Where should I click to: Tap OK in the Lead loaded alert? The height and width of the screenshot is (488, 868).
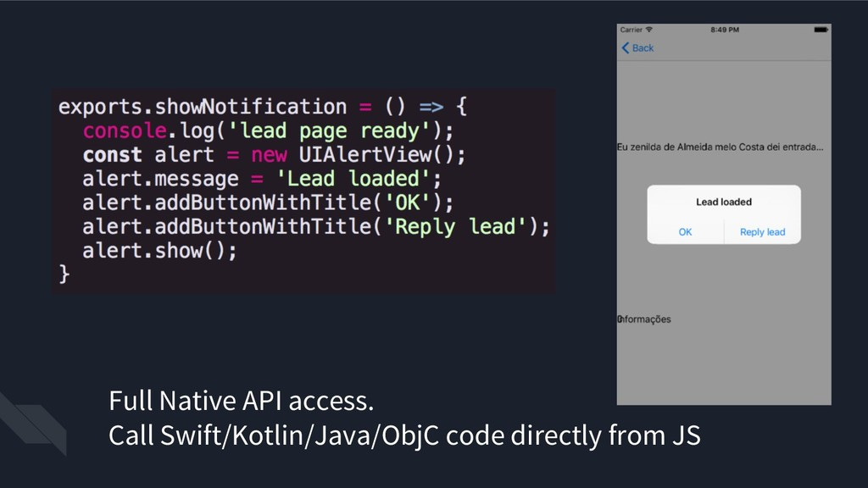tap(685, 232)
